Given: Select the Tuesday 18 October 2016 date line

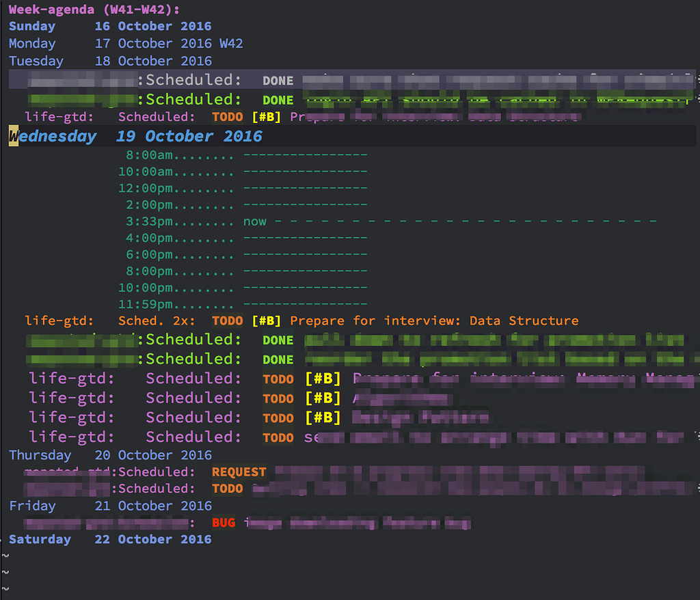Looking at the screenshot, I should 110,61.
